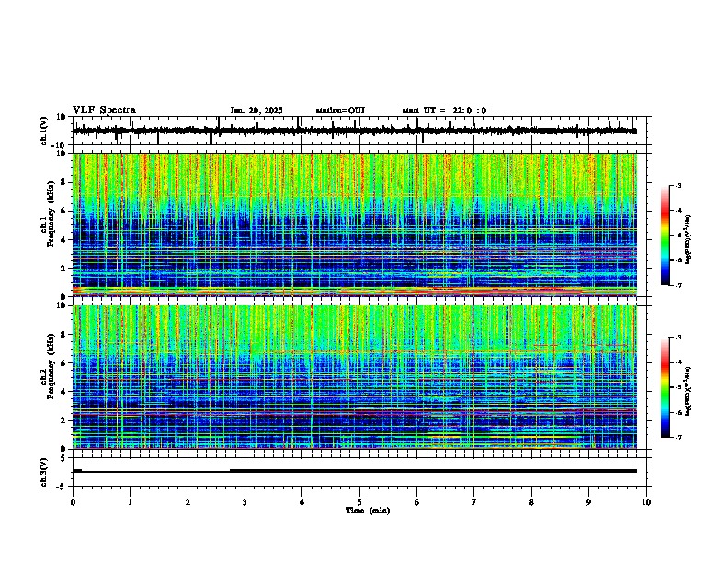This screenshot has width=728, height=563.
Task: Click the time axis tick label '10'
Action: (x=646, y=502)
